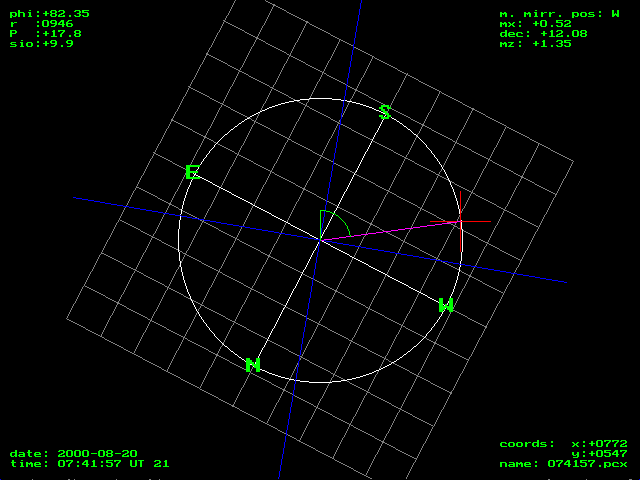Click the green E compass label

[x=193, y=172]
